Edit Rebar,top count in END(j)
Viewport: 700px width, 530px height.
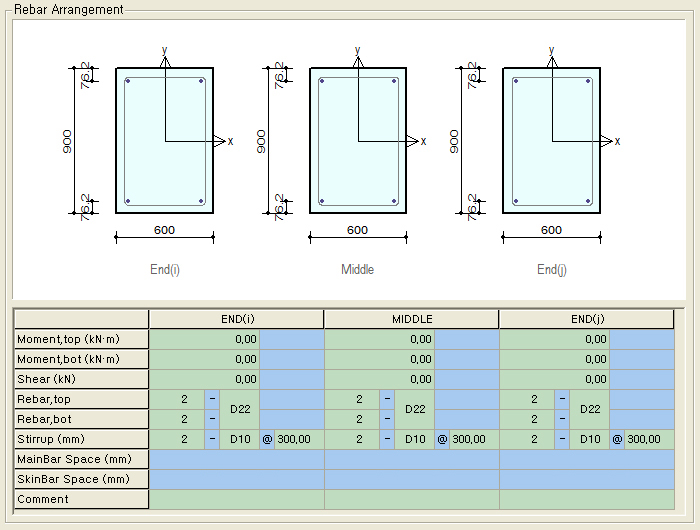point(527,399)
